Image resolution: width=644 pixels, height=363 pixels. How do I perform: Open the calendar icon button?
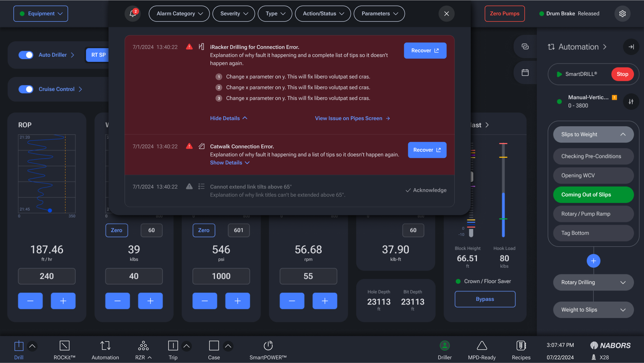[x=525, y=72]
